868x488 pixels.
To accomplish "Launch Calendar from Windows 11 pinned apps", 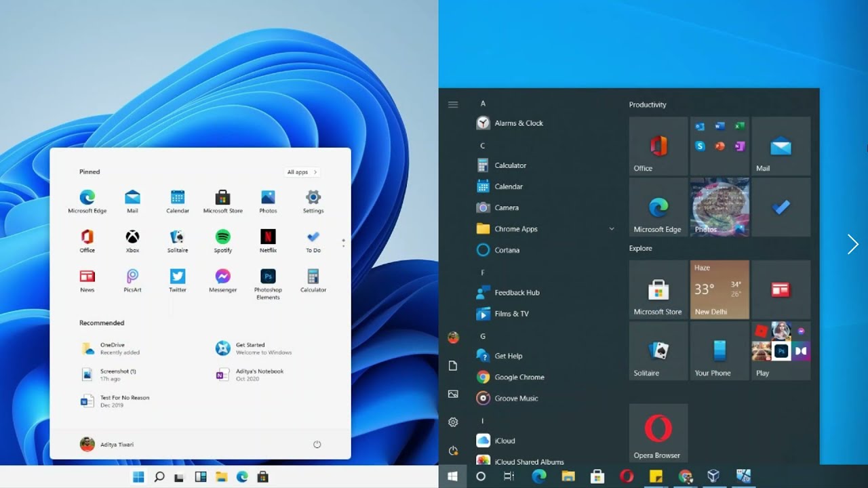I will pyautogui.click(x=178, y=201).
